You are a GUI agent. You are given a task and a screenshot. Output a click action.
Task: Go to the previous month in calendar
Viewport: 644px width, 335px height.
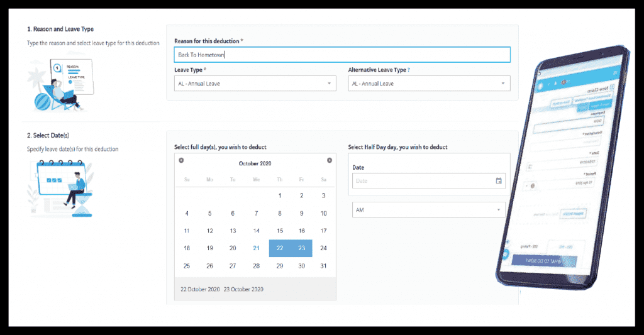coord(181,161)
